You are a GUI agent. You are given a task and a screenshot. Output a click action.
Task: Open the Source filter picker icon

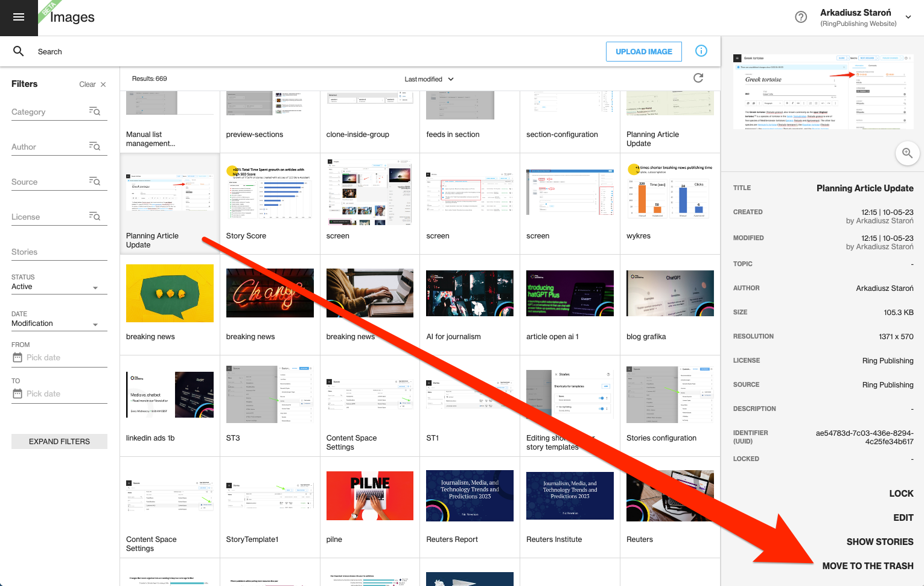tap(95, 181)
